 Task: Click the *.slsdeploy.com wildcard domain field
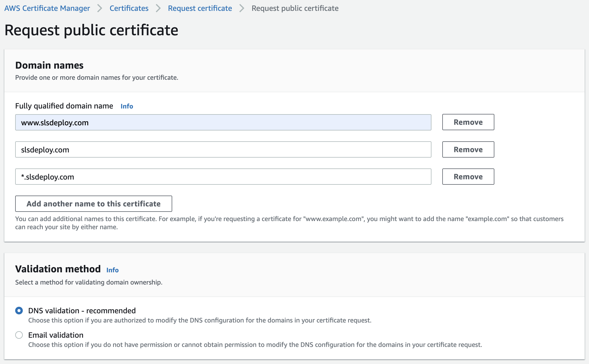click(x=223, y=177)
